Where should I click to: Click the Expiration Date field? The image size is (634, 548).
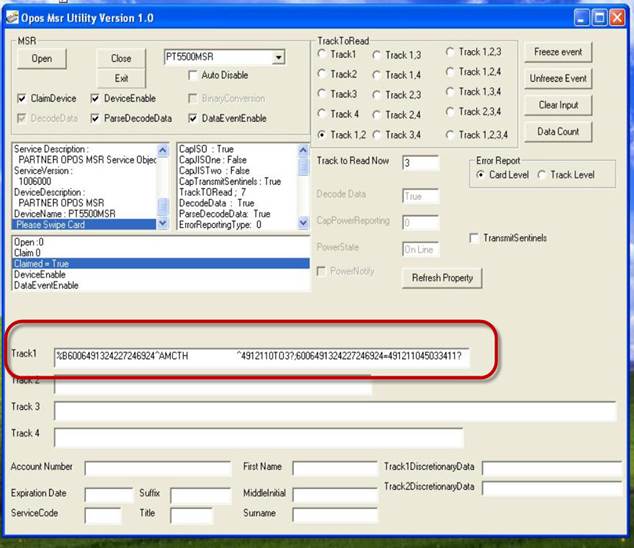(x=109, y=495)
